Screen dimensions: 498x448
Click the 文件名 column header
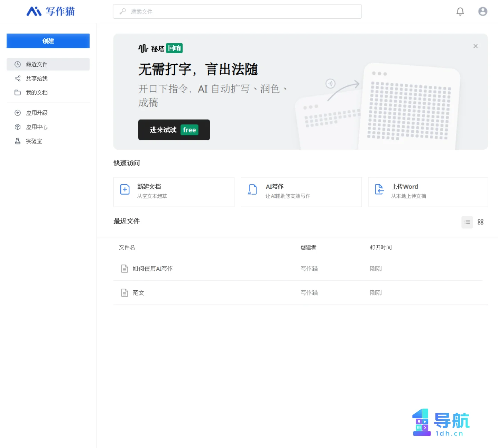pyautogui.click(x=127, y=248)
